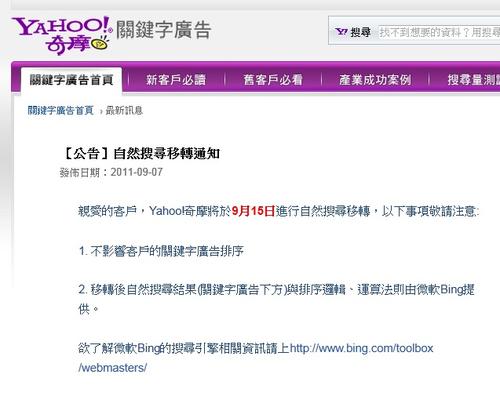Click the 關鍵字廣告首頁 breadcrumb link
500x407 pixels.
[x=60, y=110]
